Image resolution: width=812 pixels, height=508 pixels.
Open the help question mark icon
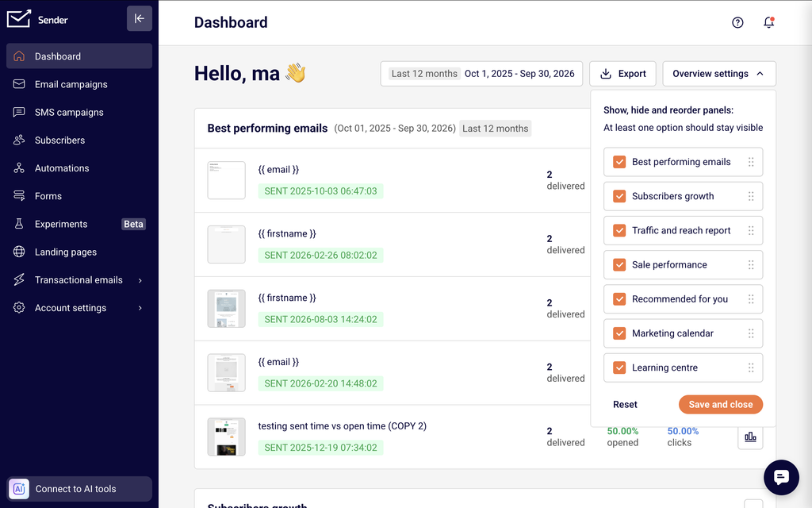coord(737,22)
